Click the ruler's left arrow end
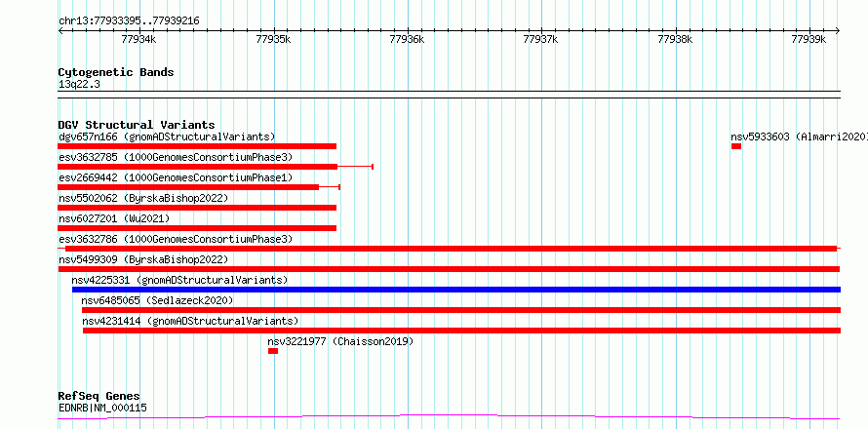This screenshot has height=429, width=868. click(60, 31)
